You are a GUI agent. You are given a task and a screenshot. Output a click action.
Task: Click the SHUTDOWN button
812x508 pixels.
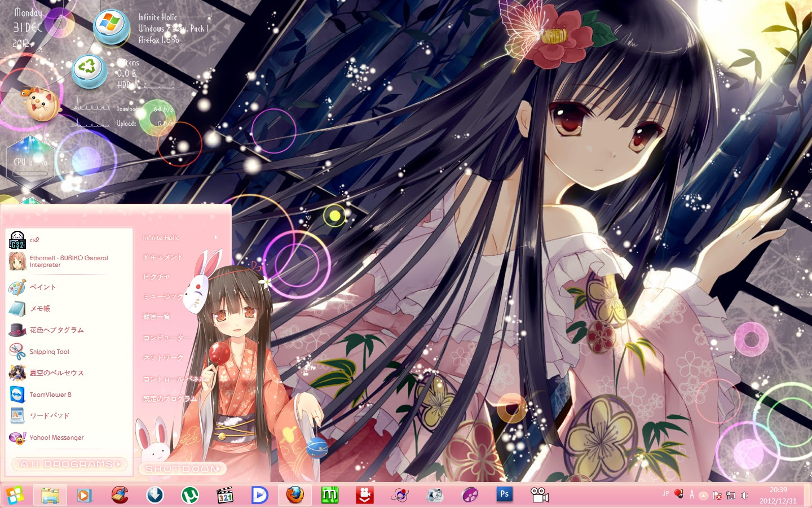click(183, 469)
